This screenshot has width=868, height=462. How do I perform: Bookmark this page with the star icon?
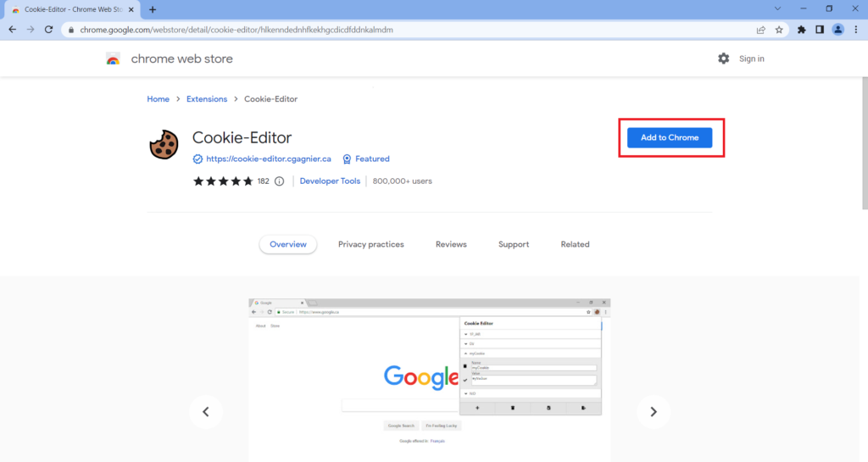pyautogui.click(x=779, y=29)
